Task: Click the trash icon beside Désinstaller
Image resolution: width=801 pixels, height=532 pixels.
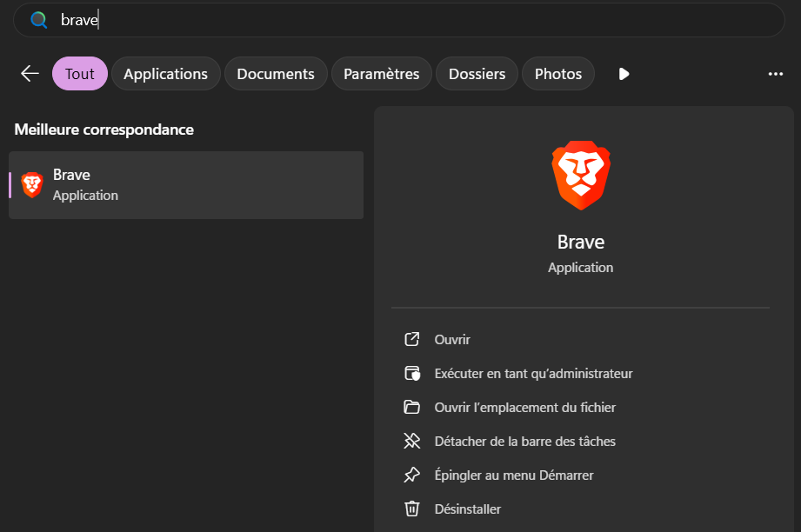Action: [x=411, y=509]
